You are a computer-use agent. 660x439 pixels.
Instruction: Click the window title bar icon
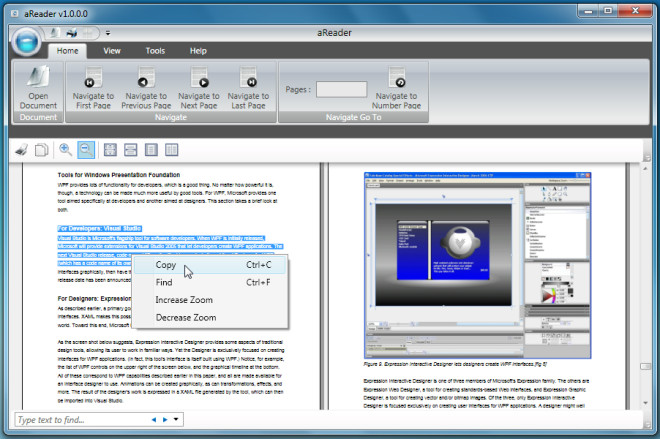(14, 14)
